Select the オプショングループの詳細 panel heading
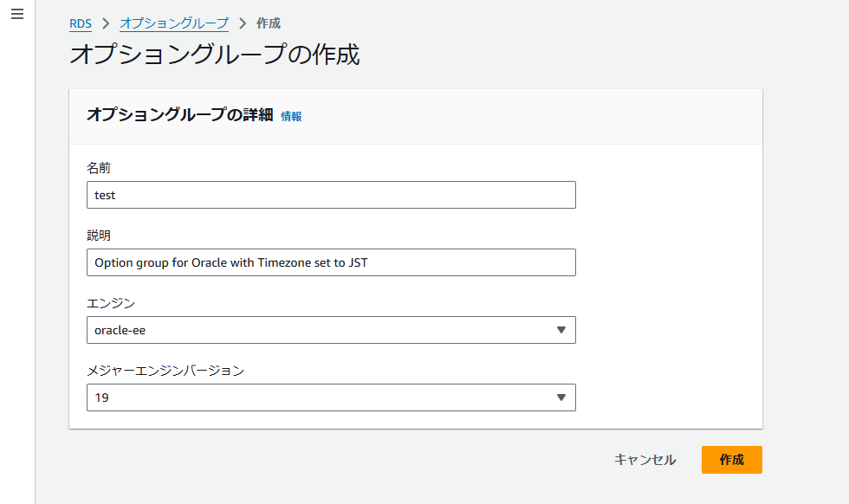 tap(180, 115)
